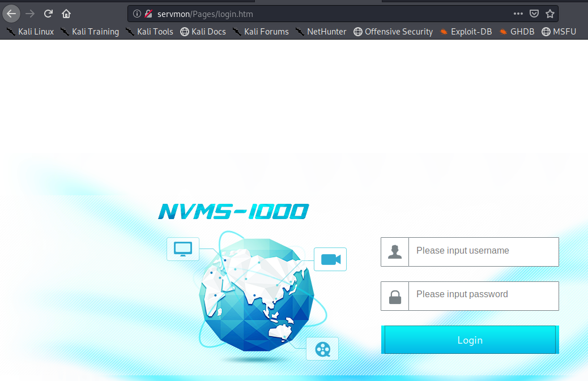The height and width of the screenshot is (381, 588).
Task: Open the MSFU bookmark
Action: [x=559, y=32]
